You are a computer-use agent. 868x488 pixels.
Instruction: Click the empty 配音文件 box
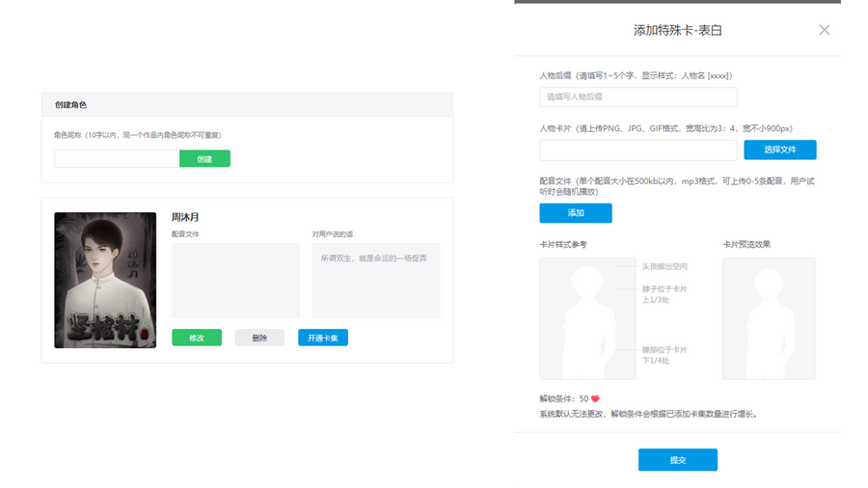(235, 281)
